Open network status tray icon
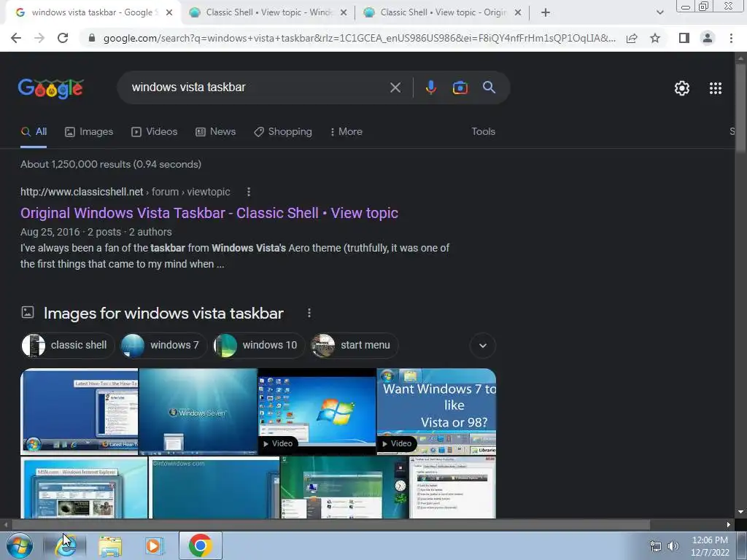 [656, 546]
